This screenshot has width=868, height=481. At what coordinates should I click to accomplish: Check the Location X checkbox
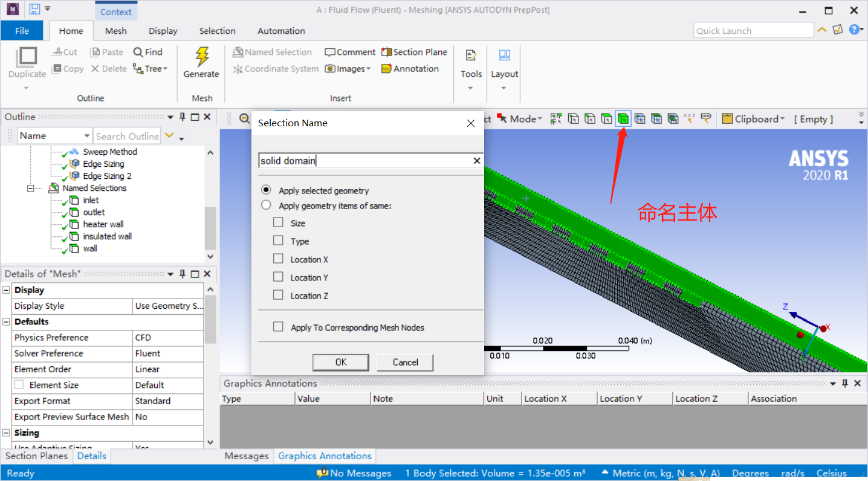[278, 259]
